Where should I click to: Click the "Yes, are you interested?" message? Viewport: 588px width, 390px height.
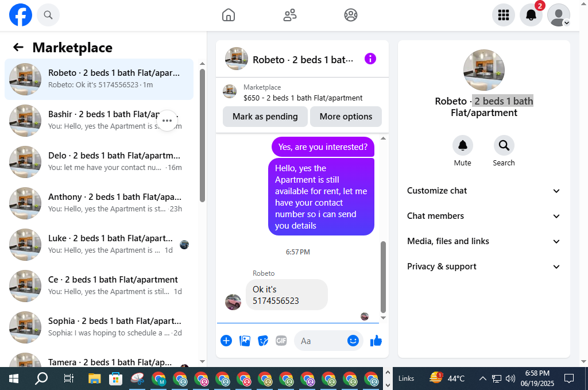[x=323, y=147]
